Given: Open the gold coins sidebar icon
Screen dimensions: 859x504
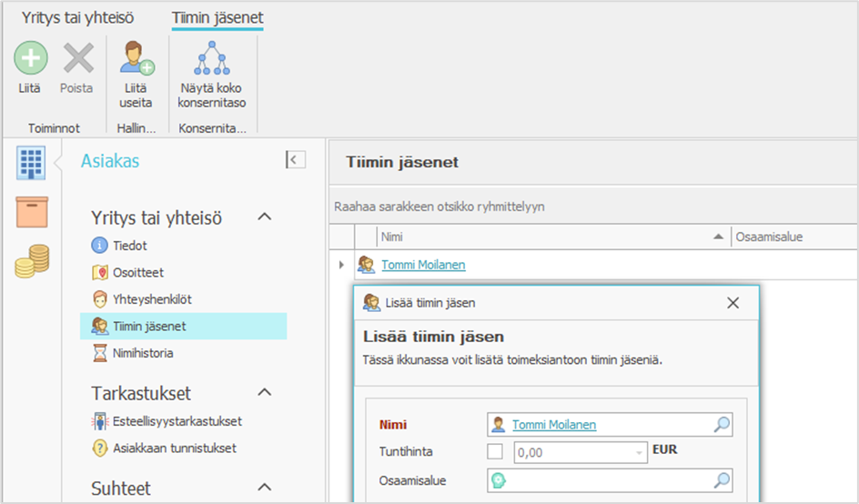Looking at the screenshot, I should (32, 262).
